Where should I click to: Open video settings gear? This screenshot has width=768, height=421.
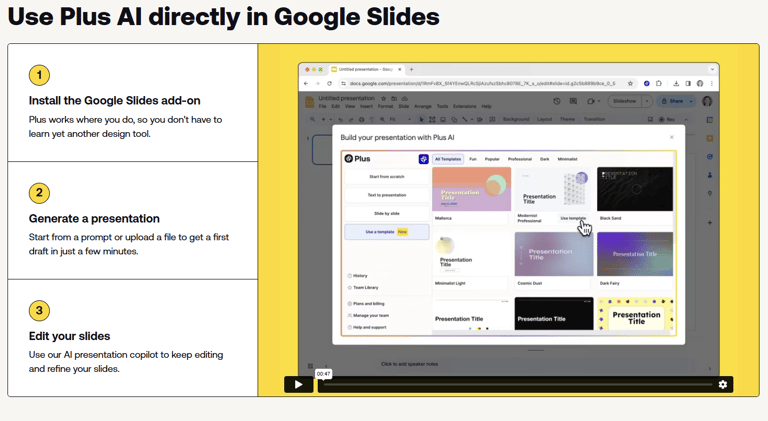pos(722,384)
